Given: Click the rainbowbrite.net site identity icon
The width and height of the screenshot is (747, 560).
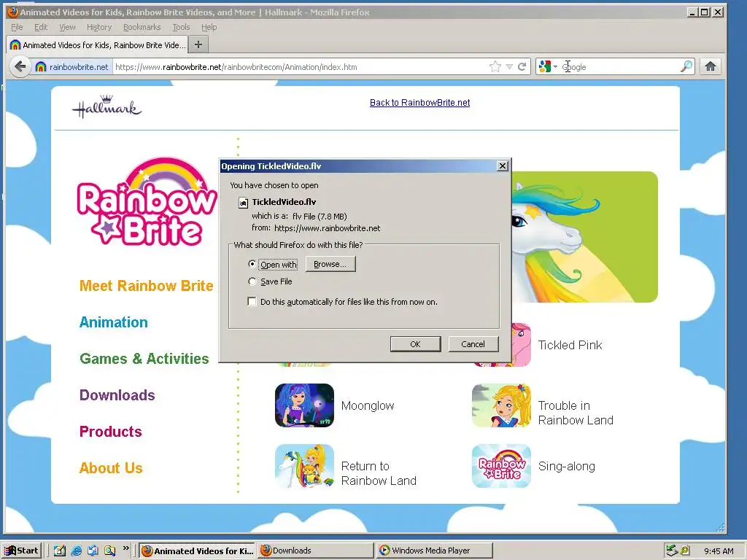Looking at the screenshot, I should pos(72,66).
